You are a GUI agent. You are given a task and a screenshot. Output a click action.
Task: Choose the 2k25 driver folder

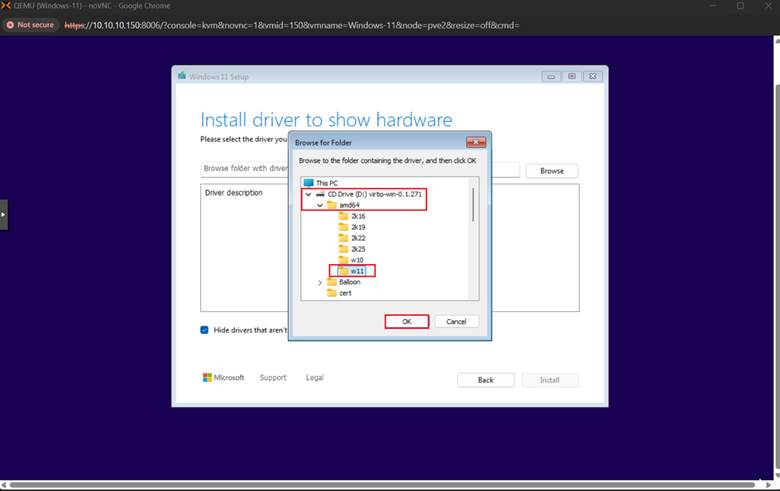tap(357, 249)
